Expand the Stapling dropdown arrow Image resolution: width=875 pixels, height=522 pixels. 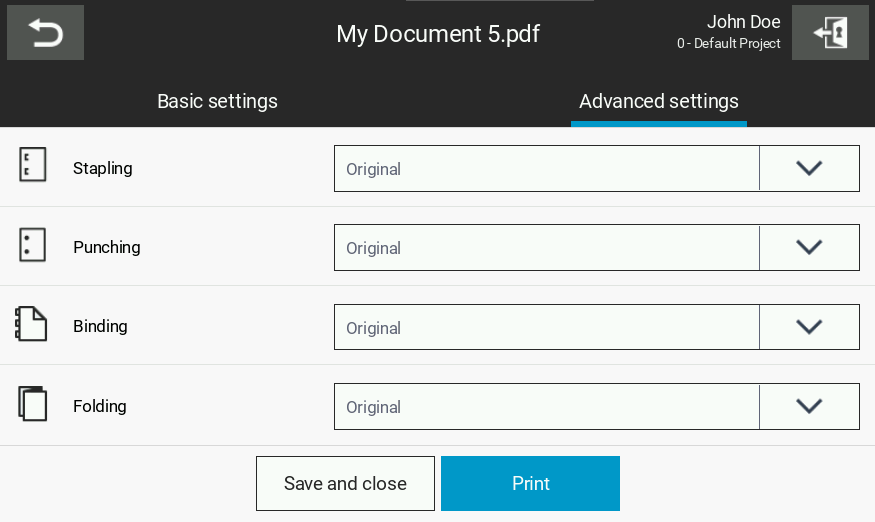(x=808, y=168)
